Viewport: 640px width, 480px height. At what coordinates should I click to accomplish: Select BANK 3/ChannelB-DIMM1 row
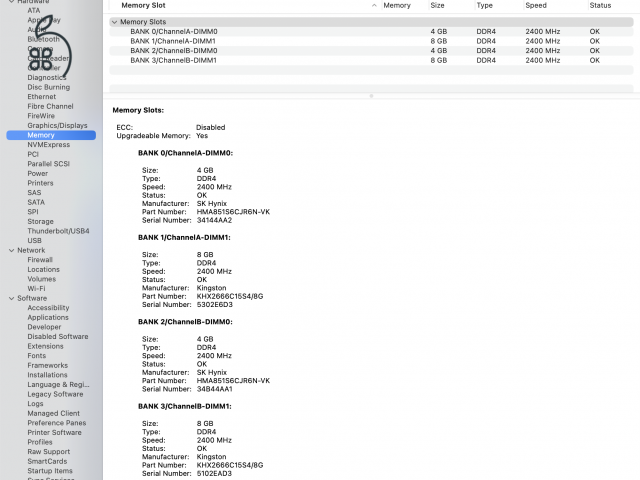tap(371, 60)
